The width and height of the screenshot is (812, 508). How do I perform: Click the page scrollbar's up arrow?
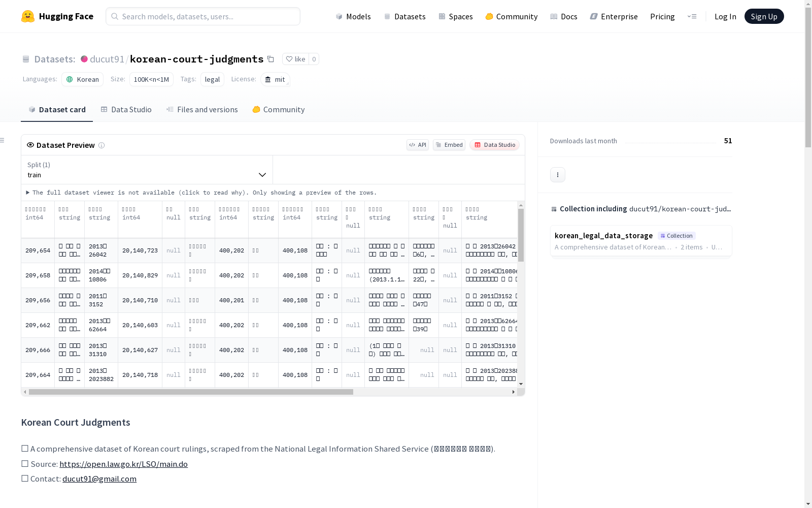(x=808, y=4)
